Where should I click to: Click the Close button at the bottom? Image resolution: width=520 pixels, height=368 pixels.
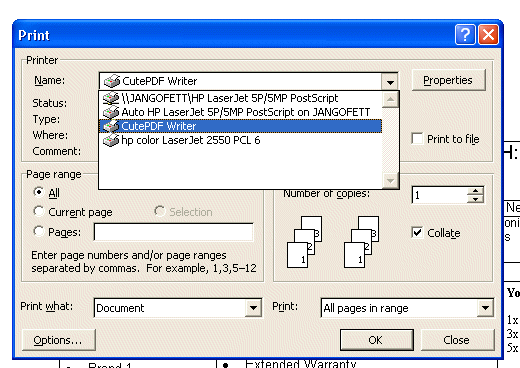click(x=457, y=340)
